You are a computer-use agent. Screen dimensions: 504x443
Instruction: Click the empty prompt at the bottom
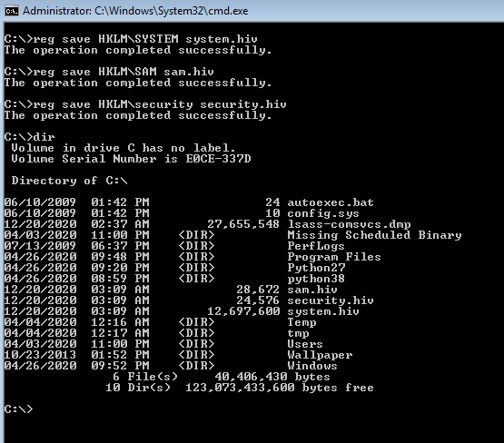point(19,409)
